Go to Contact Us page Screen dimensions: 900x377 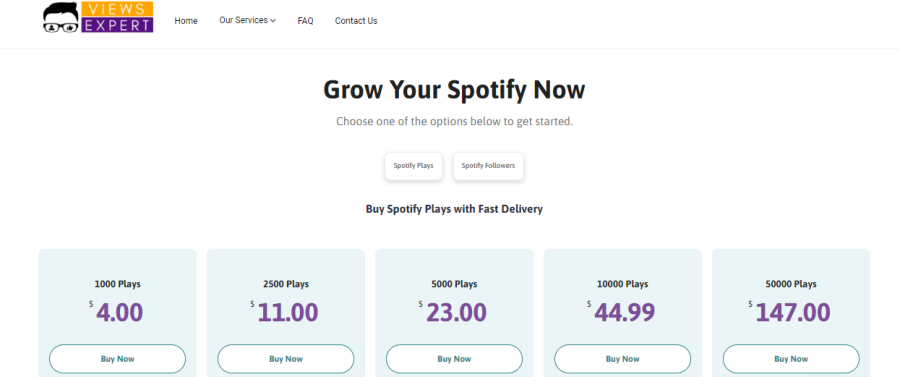(356, 21)
